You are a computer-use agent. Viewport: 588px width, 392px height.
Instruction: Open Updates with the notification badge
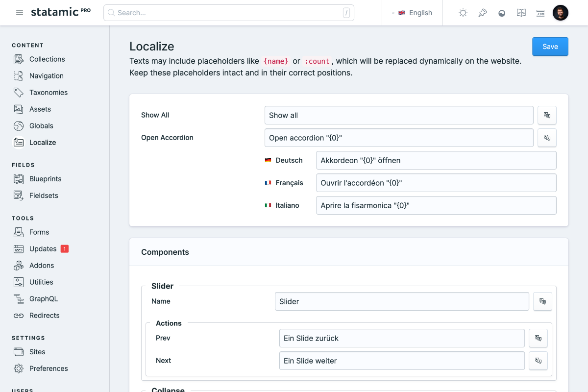pyautogui.click(x=43, y=249)
